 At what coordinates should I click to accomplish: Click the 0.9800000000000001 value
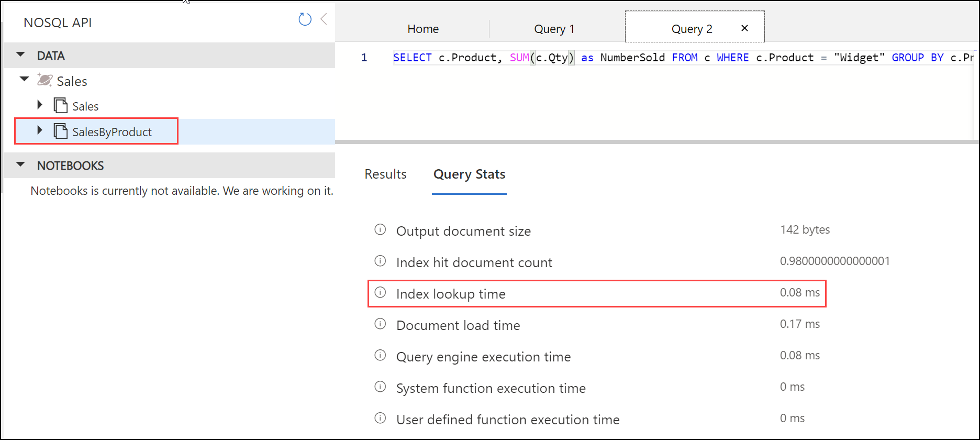(835, 261)
